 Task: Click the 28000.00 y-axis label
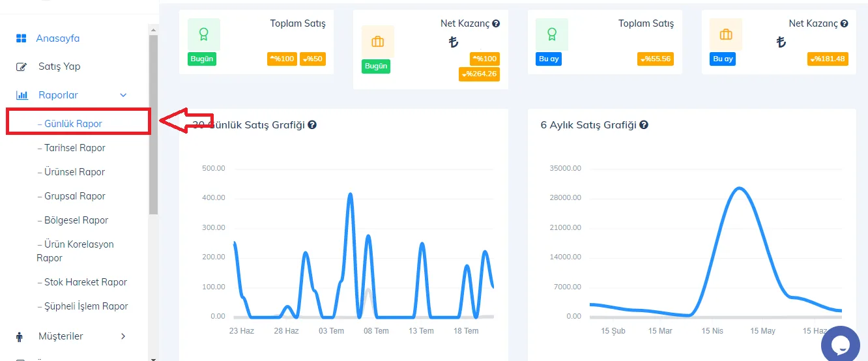[x=566, y=197]
